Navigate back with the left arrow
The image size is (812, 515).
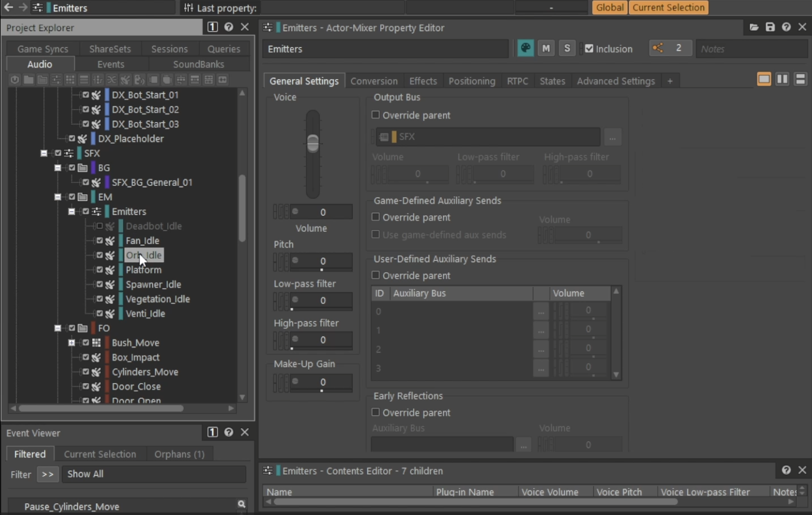[x=8, y=8]
